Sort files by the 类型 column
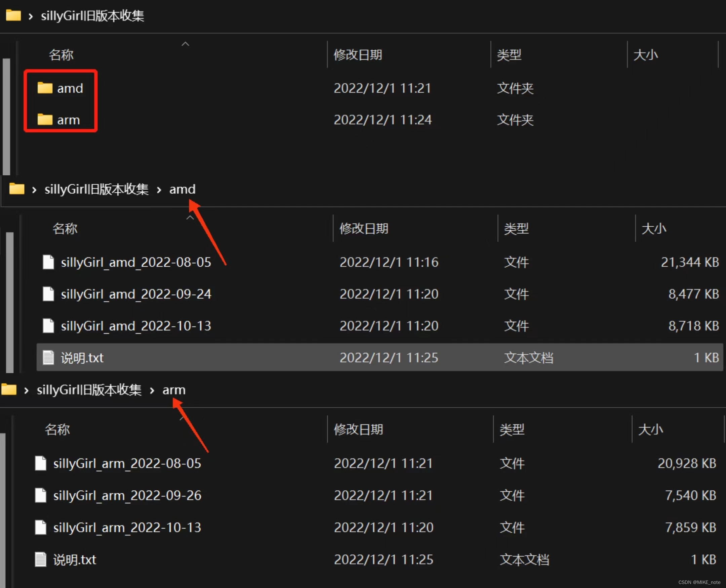 tap(509, 54)
